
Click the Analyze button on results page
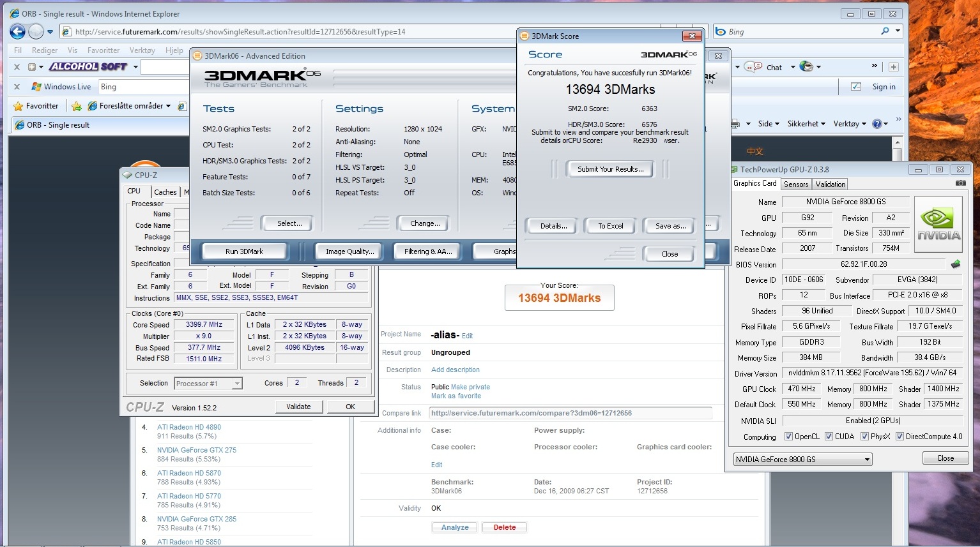[455, 527]
